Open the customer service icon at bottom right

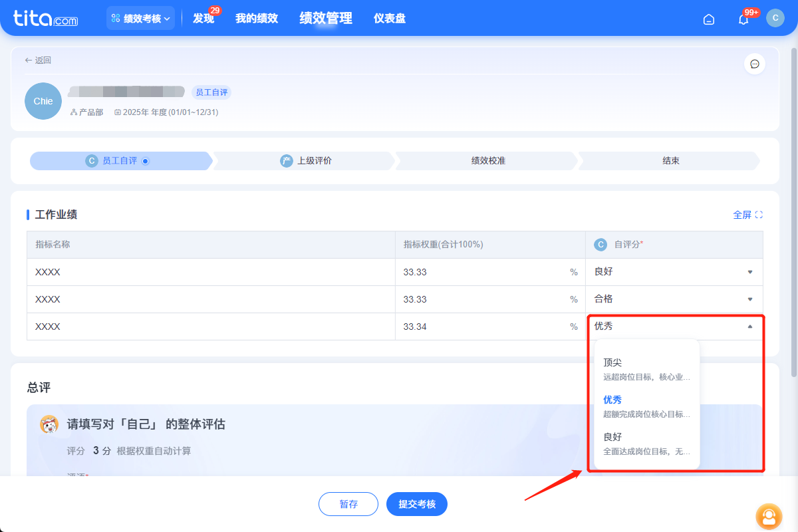click(x=769, y=517)
